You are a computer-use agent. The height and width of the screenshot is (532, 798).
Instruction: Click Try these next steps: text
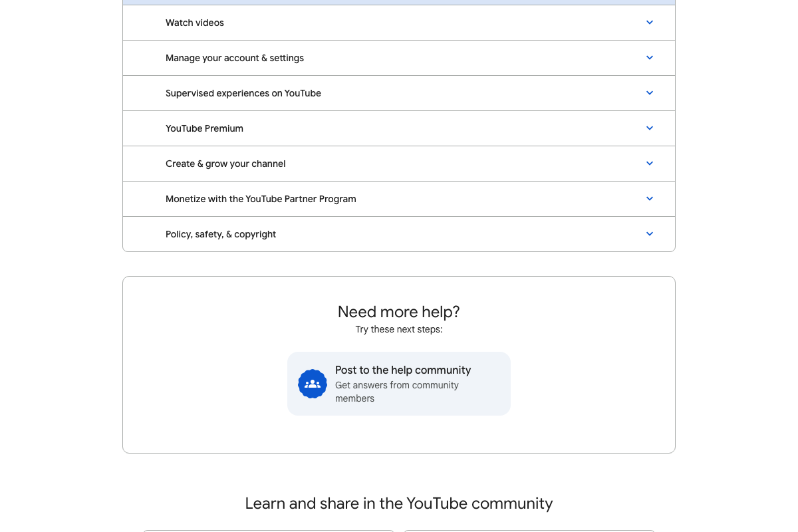click(x=399, y=329)
